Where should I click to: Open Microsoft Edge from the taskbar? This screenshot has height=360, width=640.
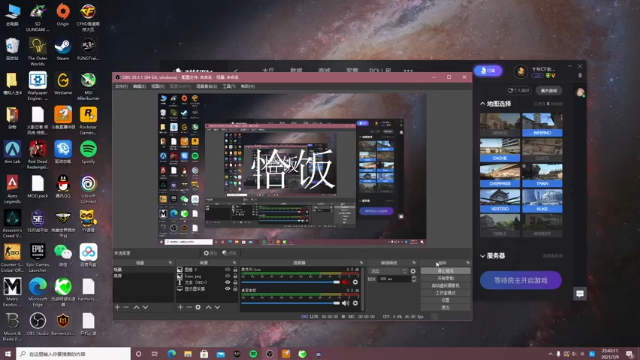171,353
